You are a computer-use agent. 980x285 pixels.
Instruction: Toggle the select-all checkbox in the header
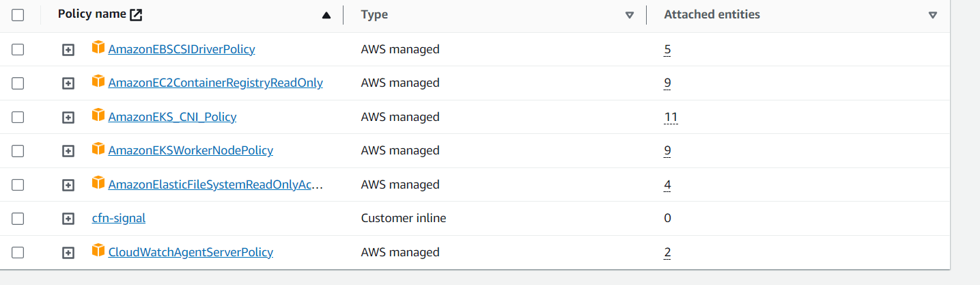pyautogui.click(x=18, y=15)
